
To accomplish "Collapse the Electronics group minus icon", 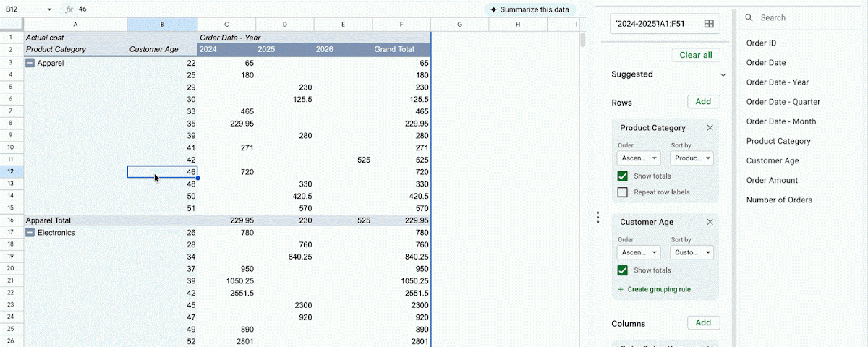I will point(30,233).
